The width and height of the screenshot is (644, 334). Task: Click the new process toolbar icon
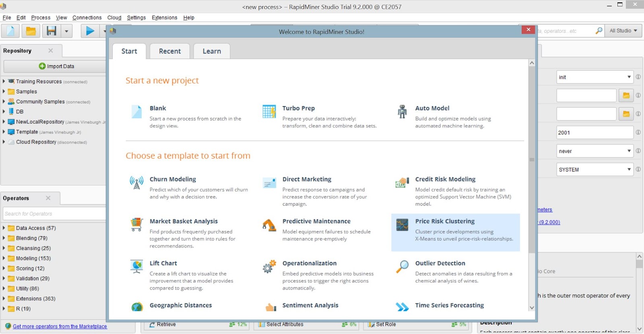point(10,31)
